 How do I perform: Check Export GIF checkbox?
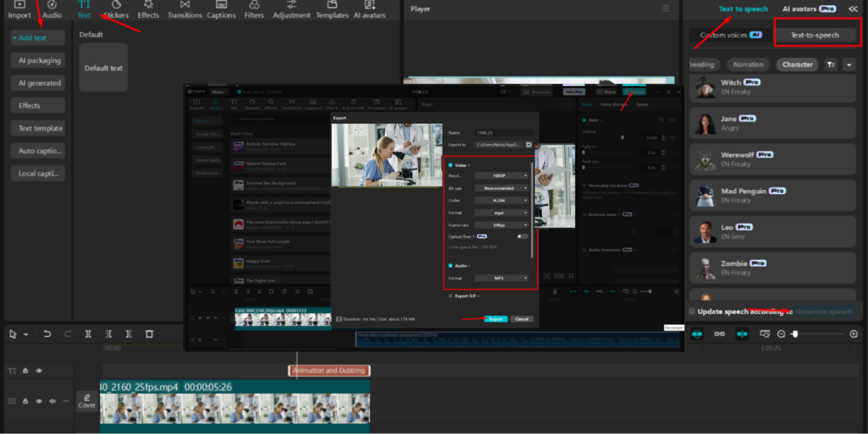click(450, 296)
